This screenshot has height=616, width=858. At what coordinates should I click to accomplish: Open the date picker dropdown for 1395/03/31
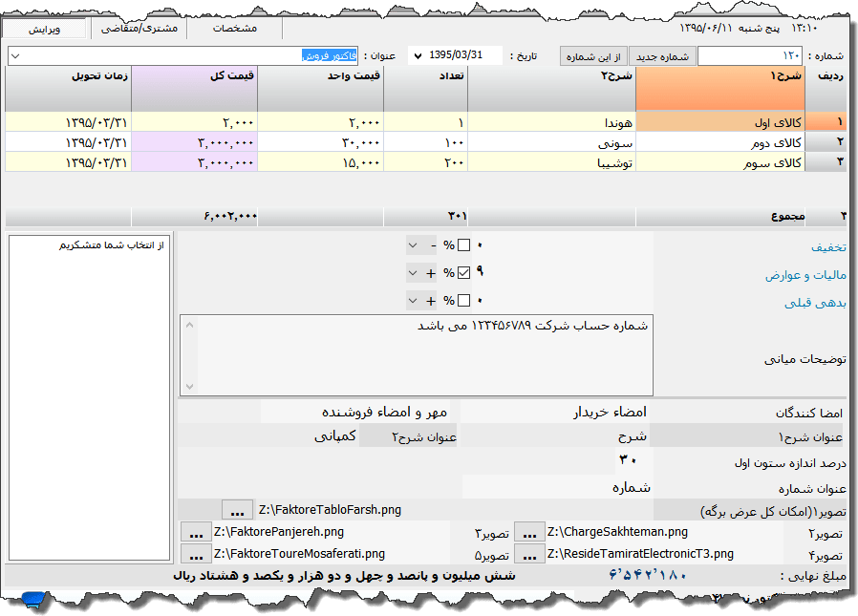[417, 56]
